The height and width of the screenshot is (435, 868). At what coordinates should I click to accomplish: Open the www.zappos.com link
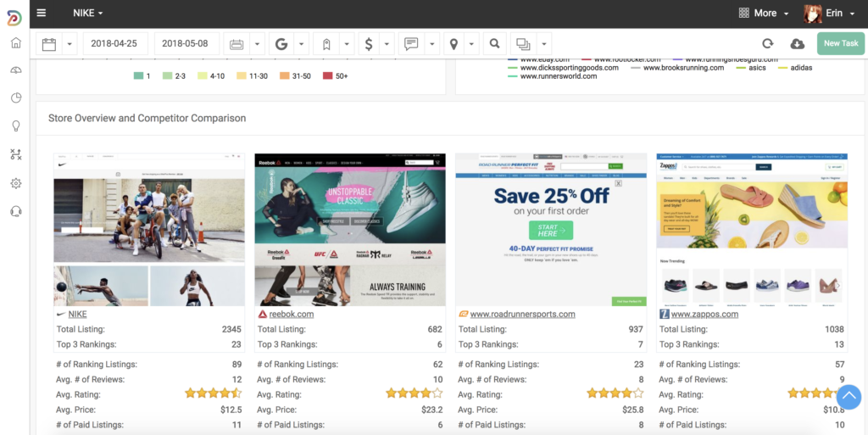[x=704, y=315]
